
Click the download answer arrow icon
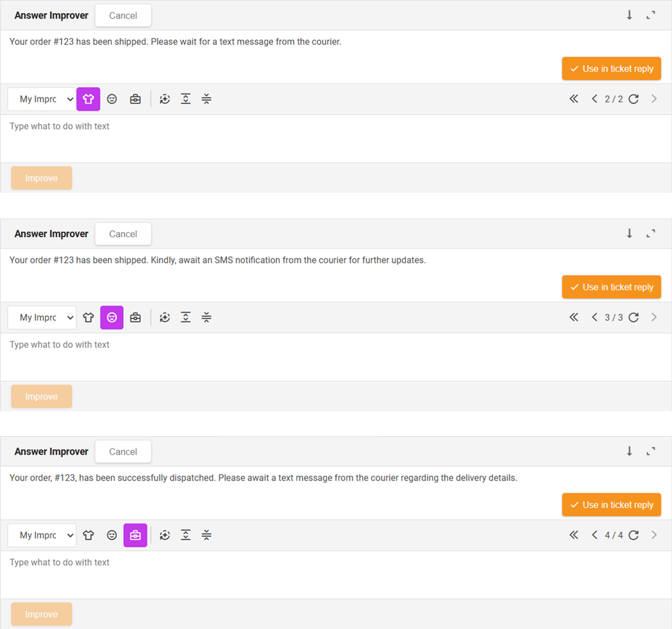(x=629, y=15)
